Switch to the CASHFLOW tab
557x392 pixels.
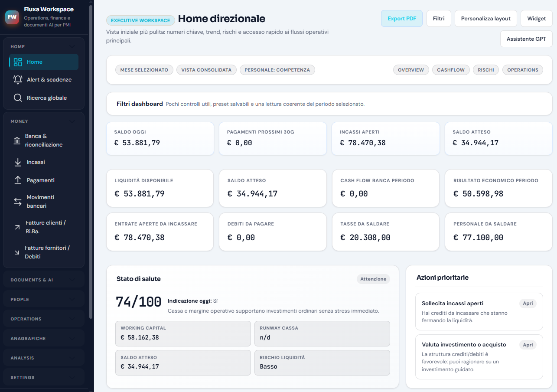[x=451, y=69]
